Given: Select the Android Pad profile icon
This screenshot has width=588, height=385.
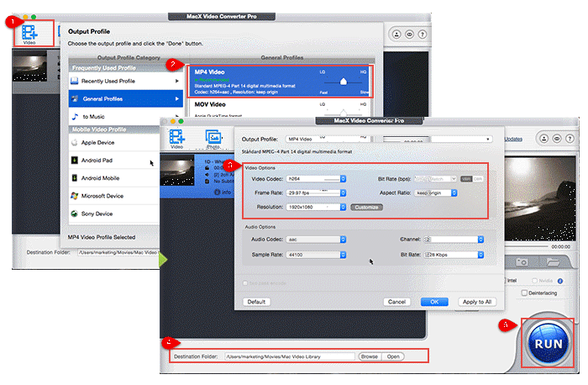Looking at the screenshot, I should 75,160.
